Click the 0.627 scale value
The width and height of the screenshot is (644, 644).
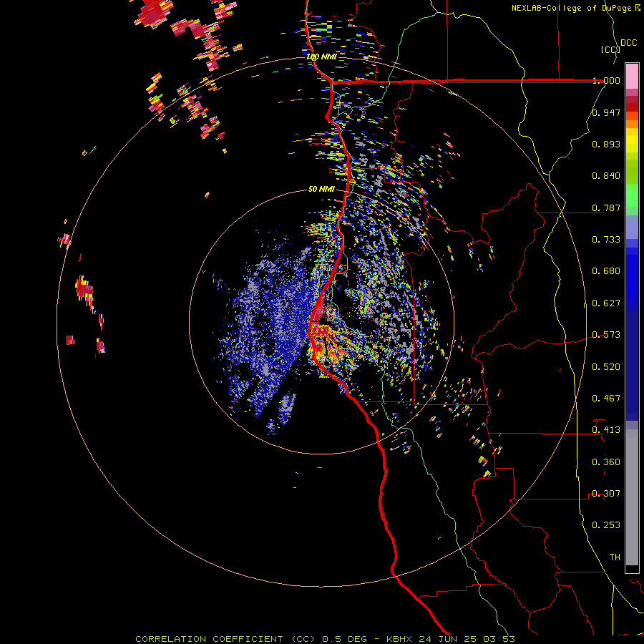click(606, 303)
